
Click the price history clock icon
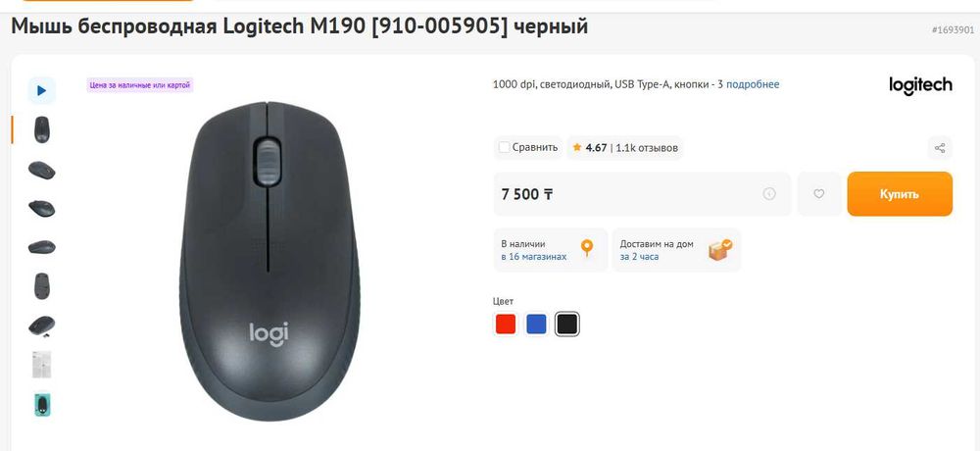pos(769,194)
